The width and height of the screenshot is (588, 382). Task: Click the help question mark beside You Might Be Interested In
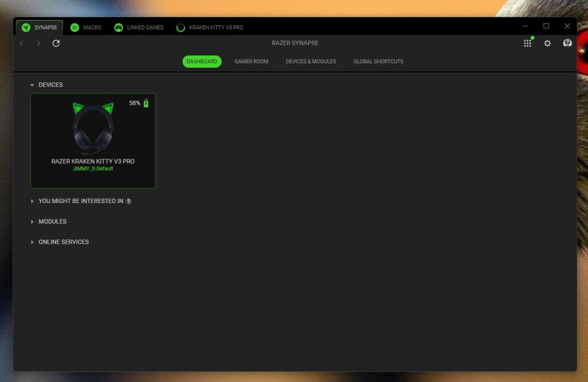pos(129,201)
